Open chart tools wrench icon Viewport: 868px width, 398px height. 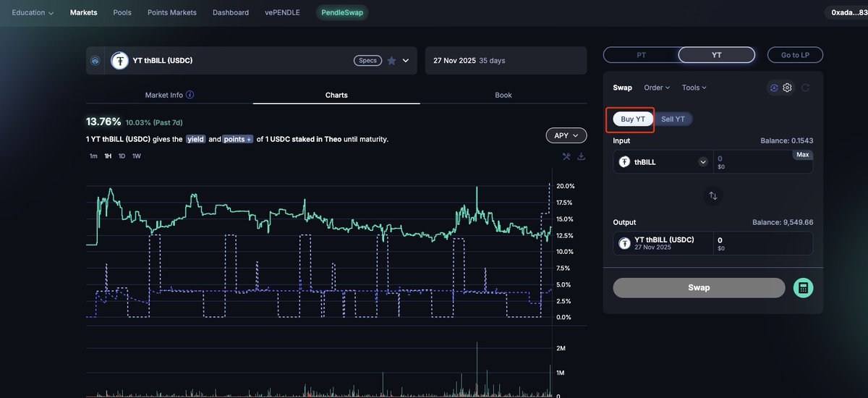click(x=566, y=156)
